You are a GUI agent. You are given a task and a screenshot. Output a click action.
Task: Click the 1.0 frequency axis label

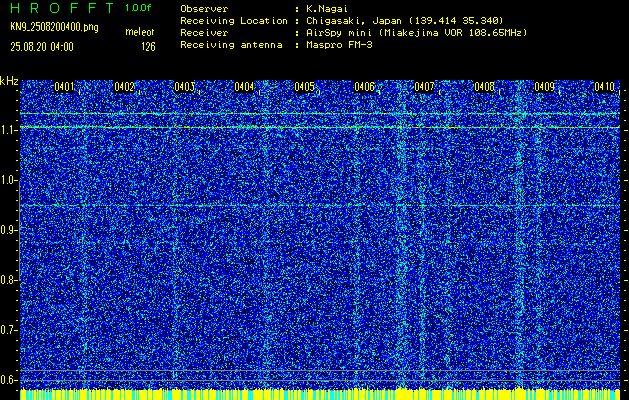coord(7,181)
